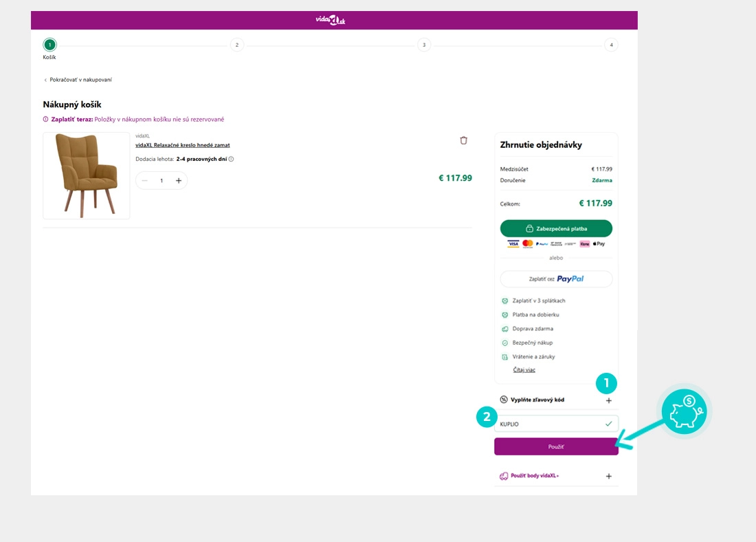
Task: Click the Celkom € 117.99 amount
Action: click(x=595, y=203)
